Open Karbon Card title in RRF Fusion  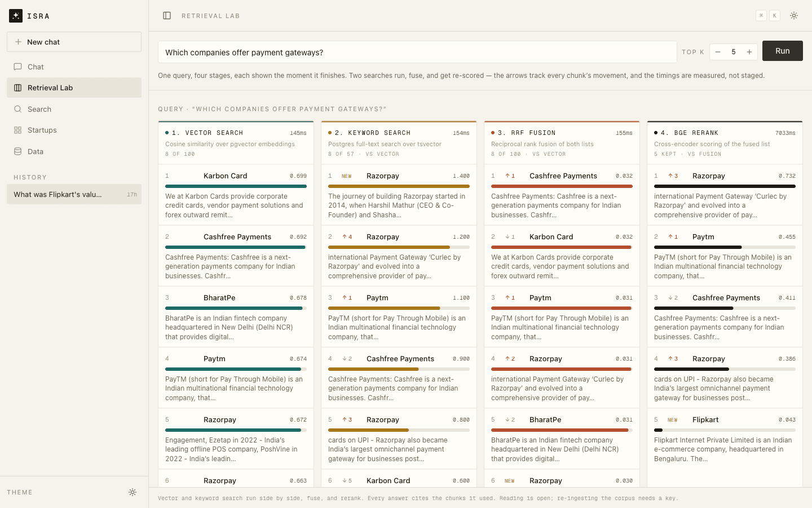[551, 237]
